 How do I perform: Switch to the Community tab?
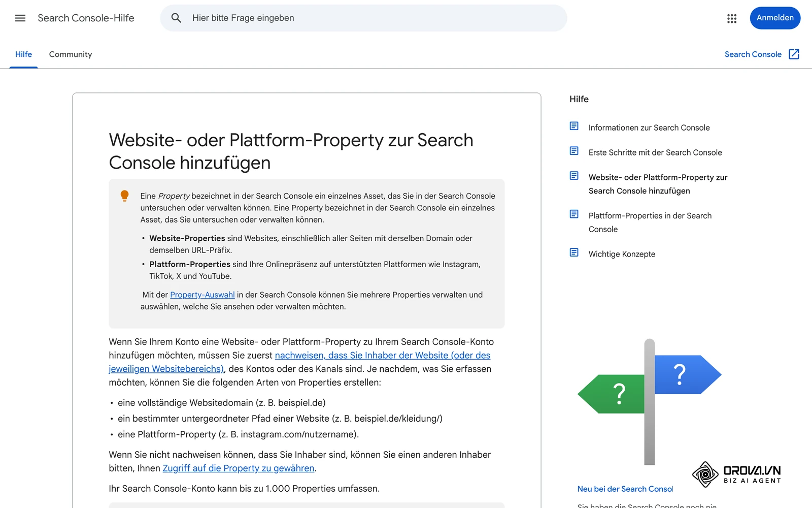click(71, 54)
